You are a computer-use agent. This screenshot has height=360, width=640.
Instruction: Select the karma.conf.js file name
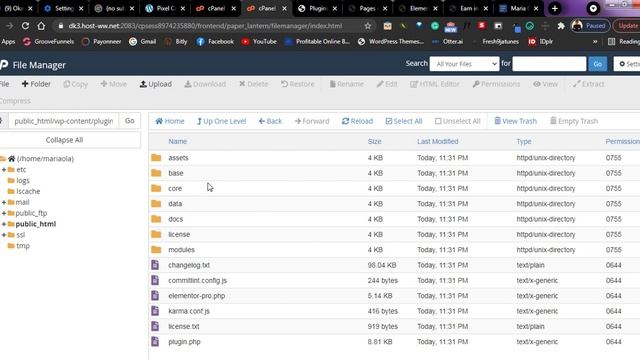click(x=189, y=311)
